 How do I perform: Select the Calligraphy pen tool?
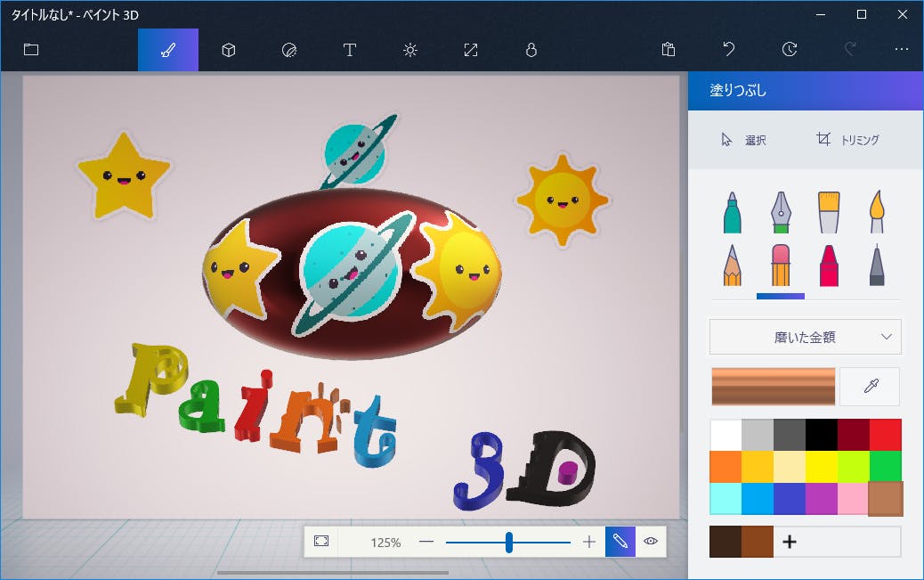pos(781,212)
